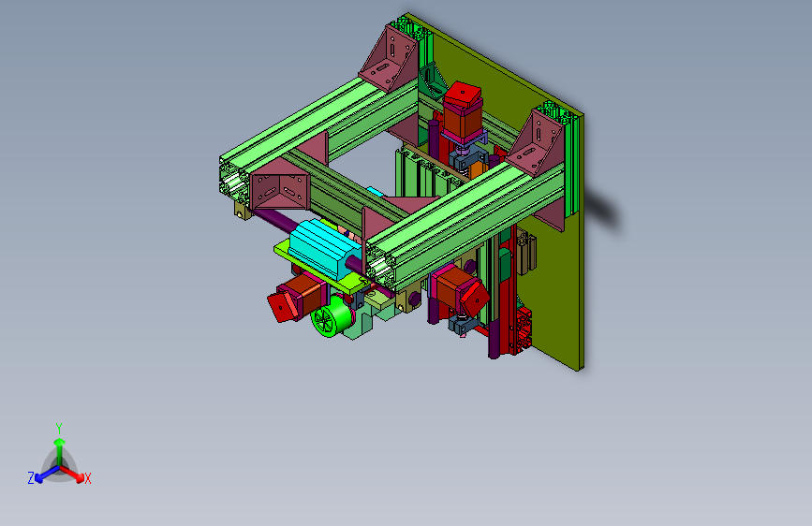Viewport: 812px width, 526px height.
Task: Select the top-left mauve corner bracket
Action: (x=389, y=59)
